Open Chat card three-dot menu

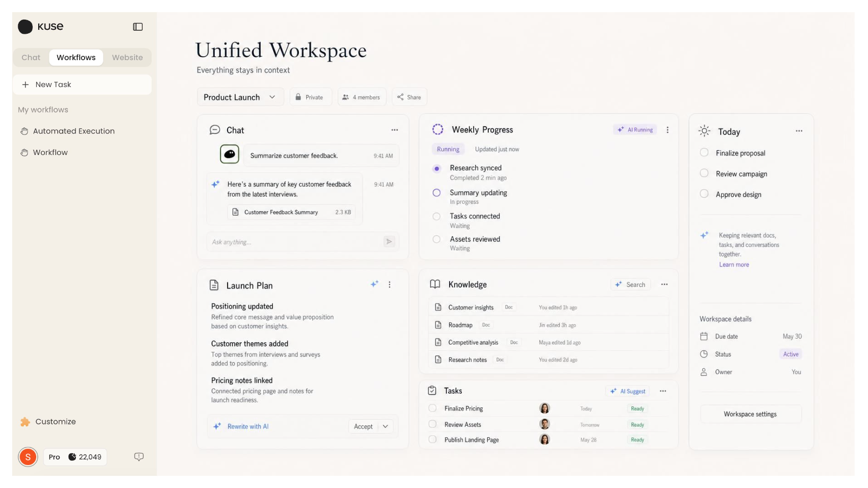point(394,130)
